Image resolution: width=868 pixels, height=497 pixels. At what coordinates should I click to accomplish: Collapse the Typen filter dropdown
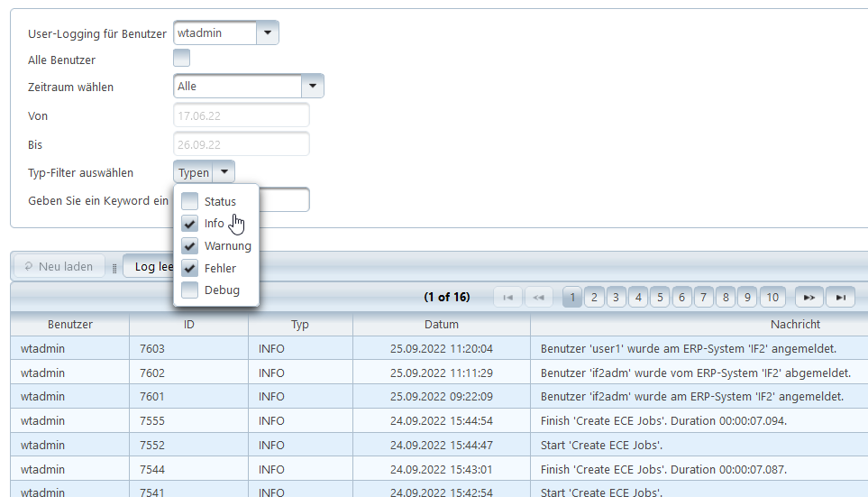coord(224,172)
